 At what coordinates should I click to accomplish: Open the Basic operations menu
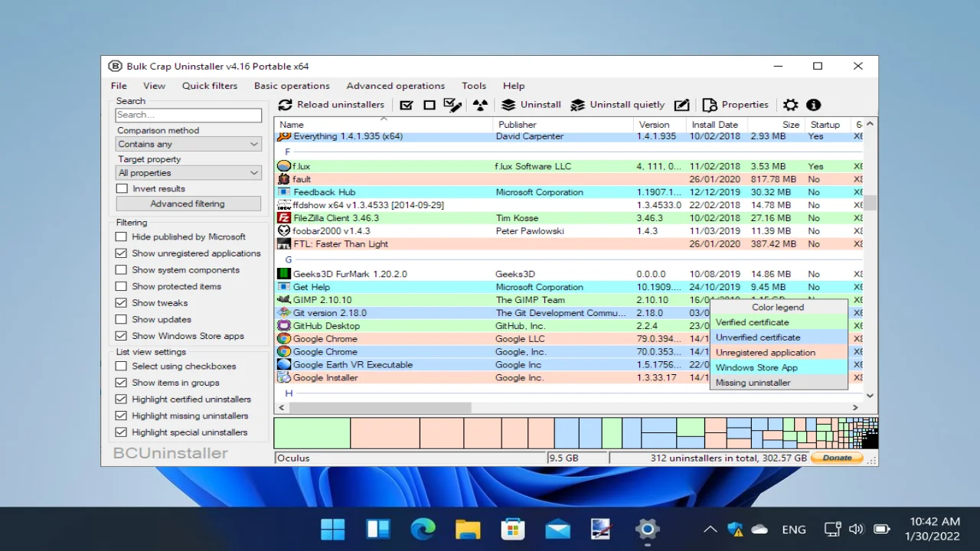click(x=292, y=86)
